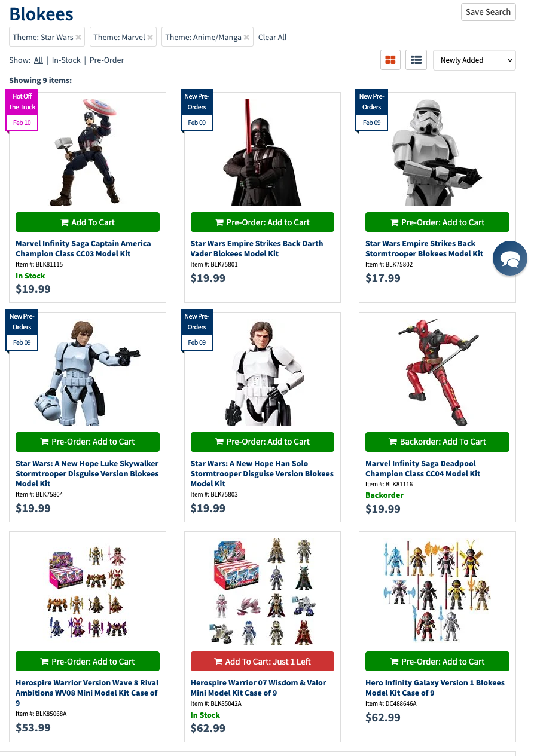Screen dimensions: 534x756
Task: Open Hero Infinity Galaxy Version 1 thumbnail
Action: (x=437, y=591)
